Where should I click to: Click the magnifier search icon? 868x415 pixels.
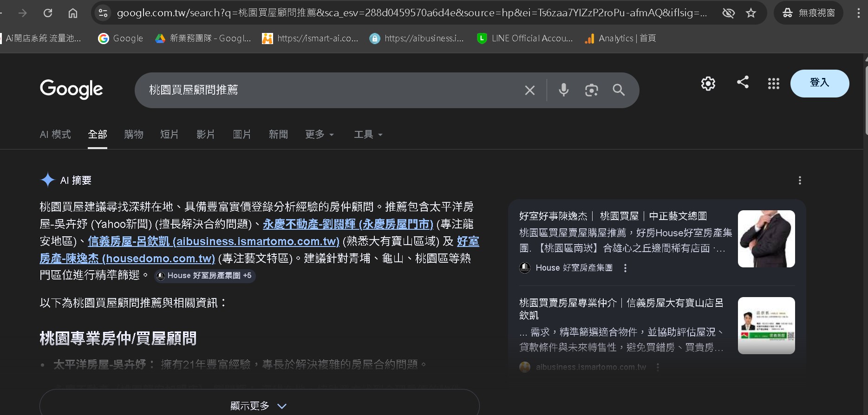click(x=619, y=90)
